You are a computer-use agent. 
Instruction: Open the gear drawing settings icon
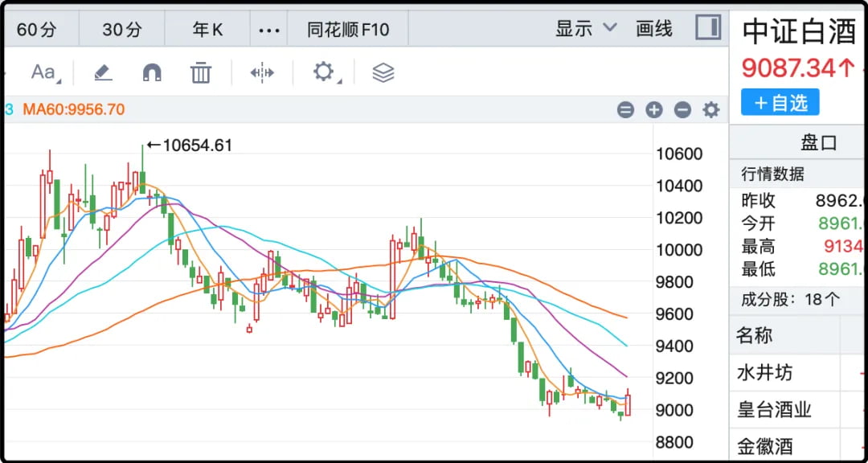coord(324,72)
